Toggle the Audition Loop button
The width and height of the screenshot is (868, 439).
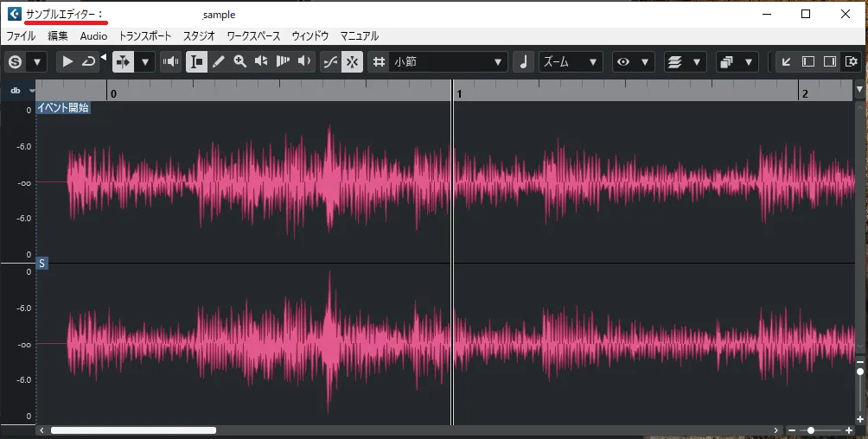pos(88,61)
